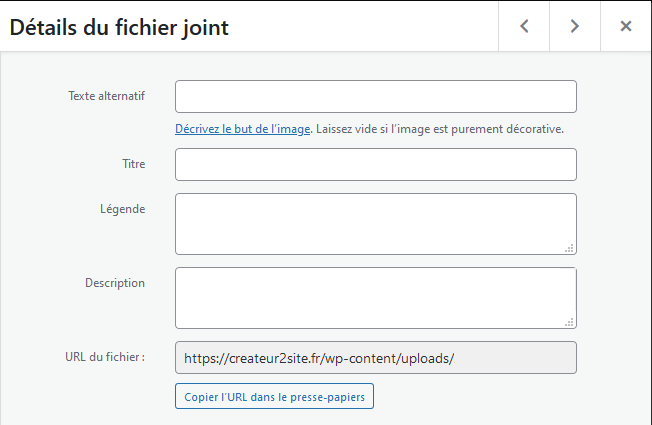Screen dimensions: 652x425
Task: Focus the Texte alternatif input field
Action: (375, 96)
